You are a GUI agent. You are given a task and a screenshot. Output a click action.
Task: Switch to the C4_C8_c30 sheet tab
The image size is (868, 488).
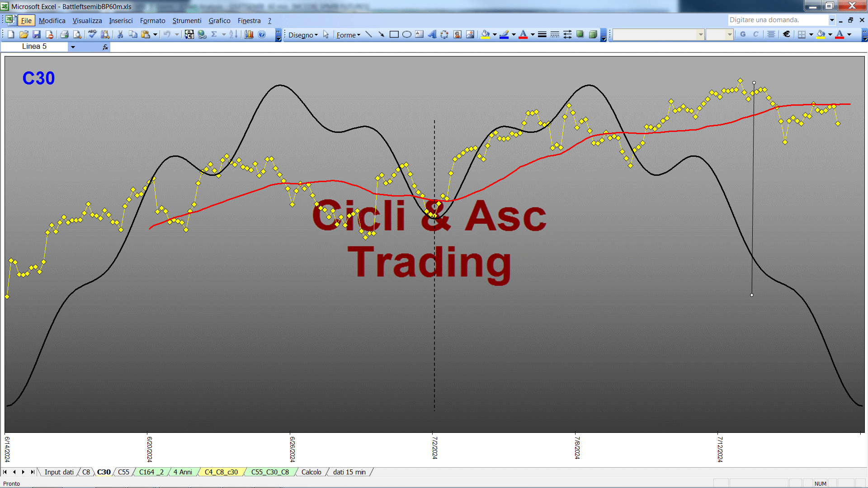tap(221, 472)
